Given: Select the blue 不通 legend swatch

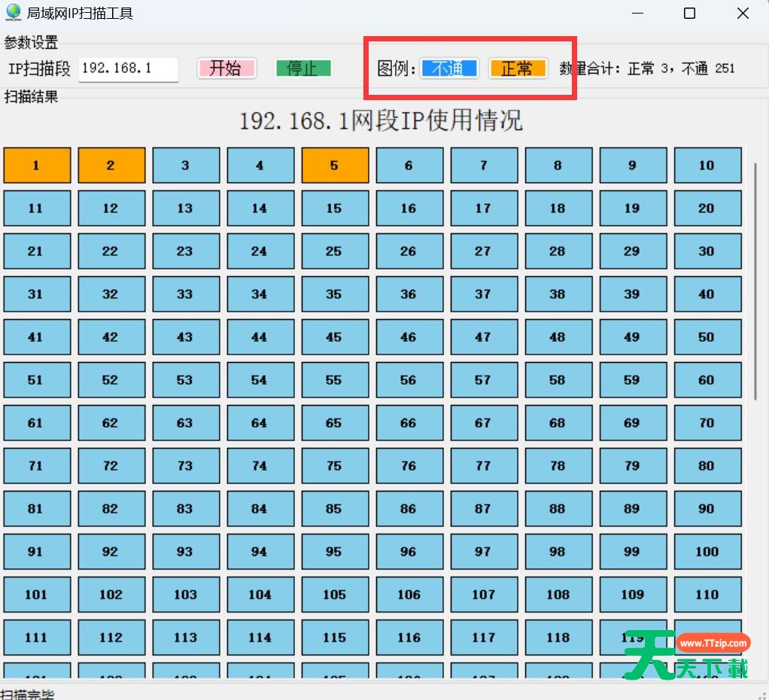Looking at the screenshot, I should click(449, 68).
